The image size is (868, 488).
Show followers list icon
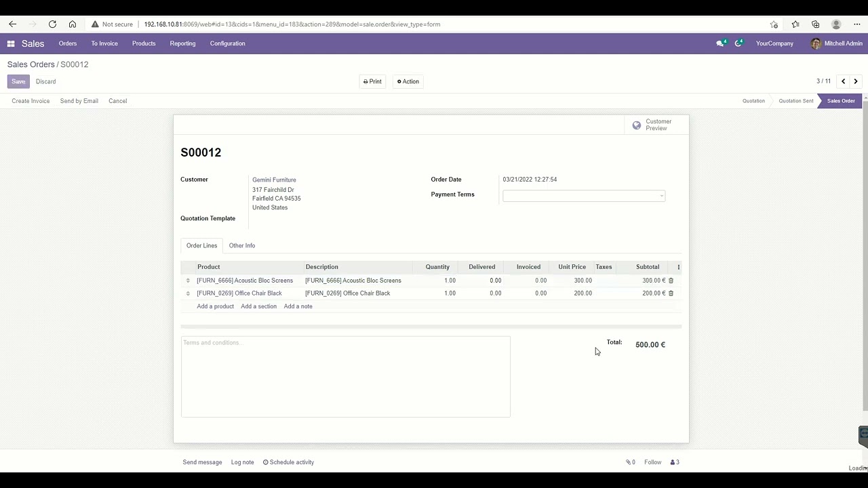[x=675, y=462]
